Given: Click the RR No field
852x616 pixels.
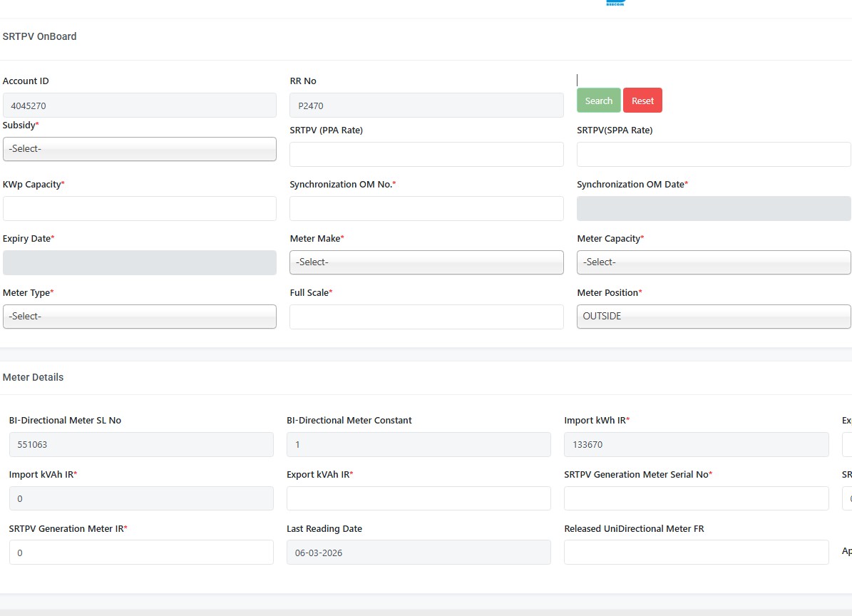Looking at the screenshot, I should click(426, 106).
